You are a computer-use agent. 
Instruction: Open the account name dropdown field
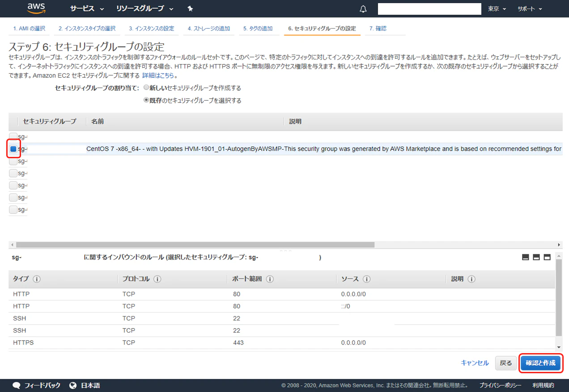point(429,9)
